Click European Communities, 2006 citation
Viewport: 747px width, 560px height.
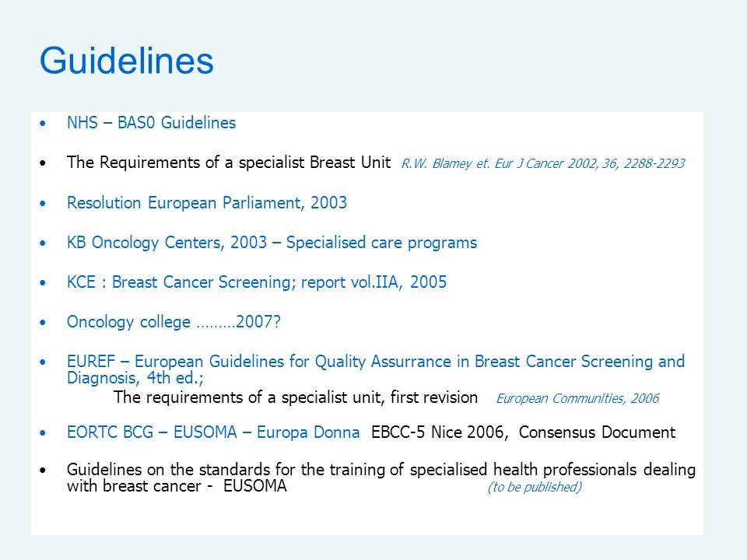577,398
